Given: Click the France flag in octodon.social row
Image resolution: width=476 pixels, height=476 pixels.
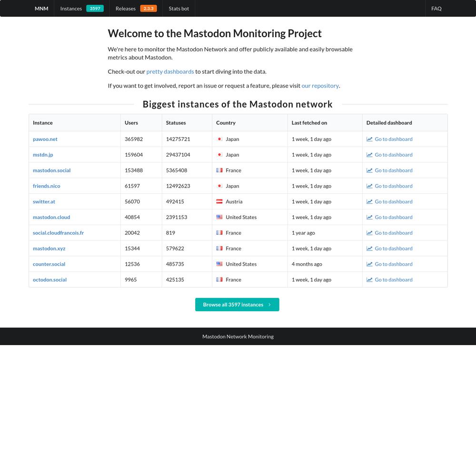Looking at the screenshot, I should pos(219,280).
